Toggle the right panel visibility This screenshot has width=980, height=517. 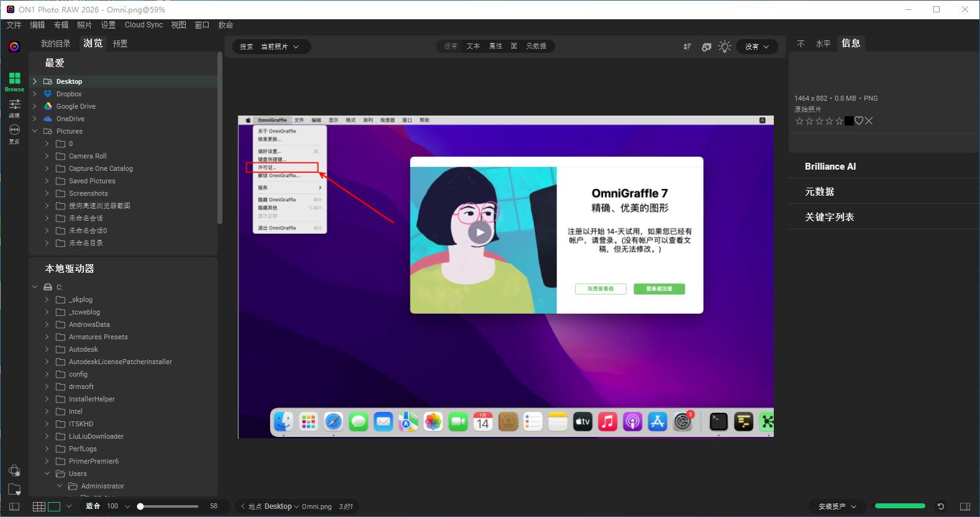pos(964,506)
